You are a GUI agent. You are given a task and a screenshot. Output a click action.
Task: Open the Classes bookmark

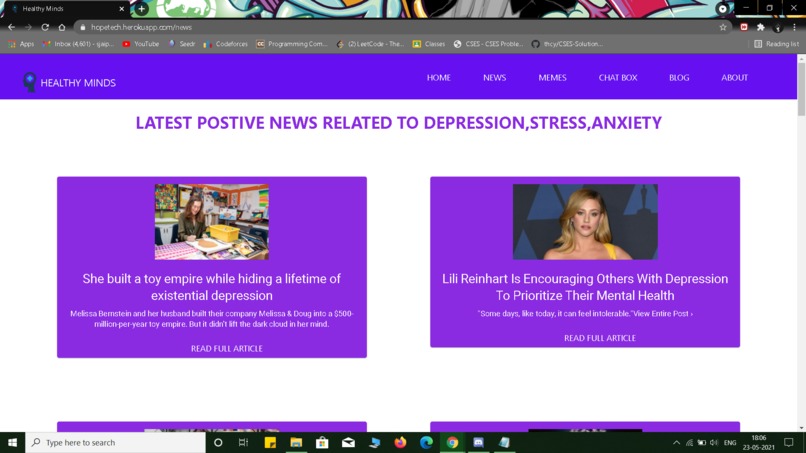(x=429, y=44)
